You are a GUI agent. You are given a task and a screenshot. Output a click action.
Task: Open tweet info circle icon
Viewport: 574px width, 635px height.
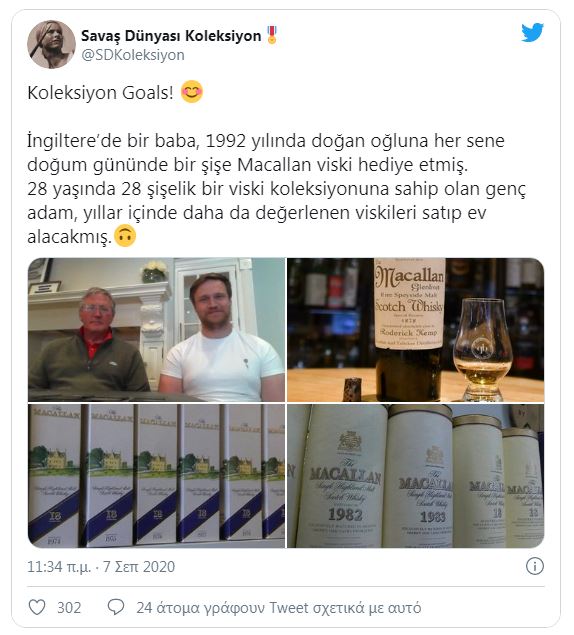[x=535, y=566]
